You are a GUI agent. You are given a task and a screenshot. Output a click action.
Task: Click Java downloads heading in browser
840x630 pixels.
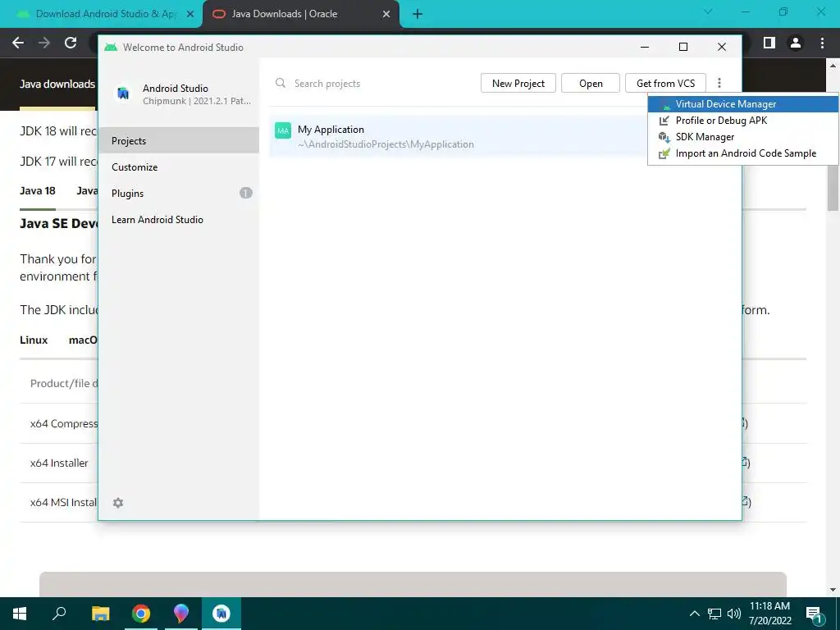57,84
